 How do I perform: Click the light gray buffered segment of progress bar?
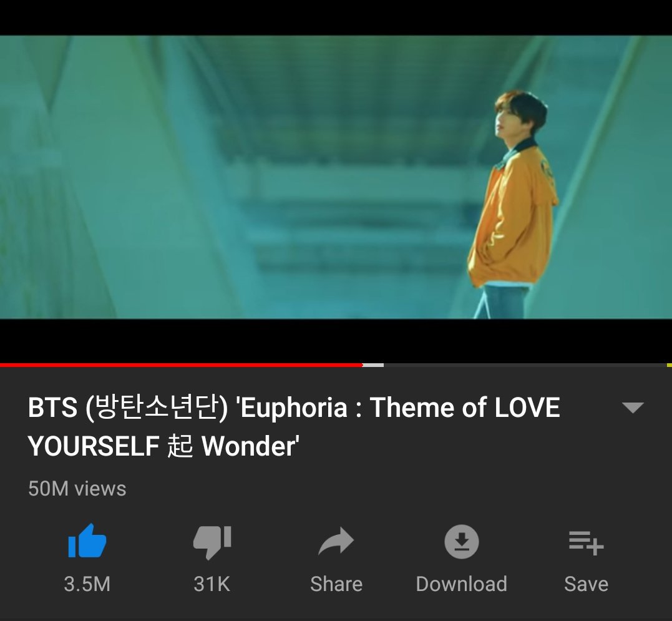pyautogui.click(x=373, y=365)
